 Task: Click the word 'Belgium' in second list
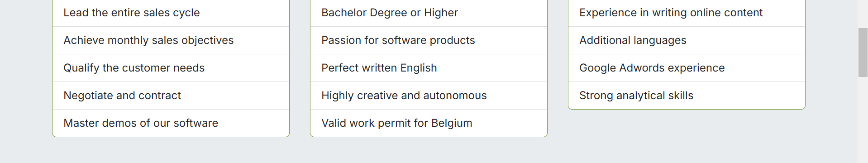[452, 123]
